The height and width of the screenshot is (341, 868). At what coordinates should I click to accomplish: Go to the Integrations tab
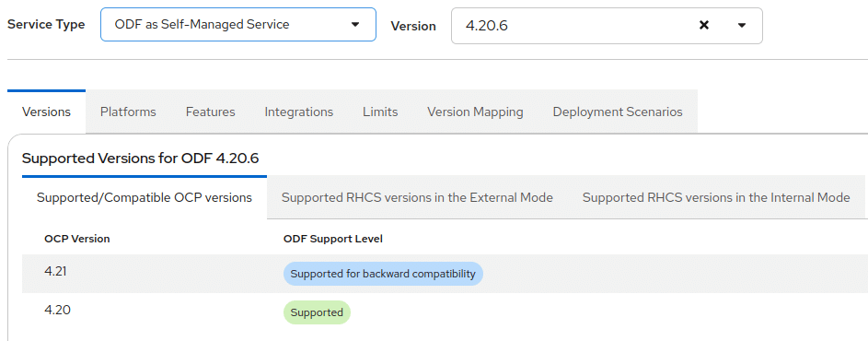coord(299,112)
